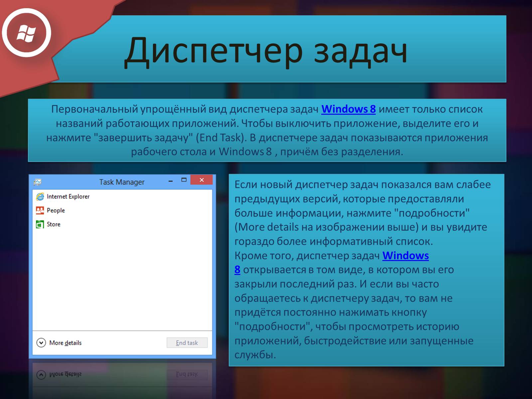Screen dimensions: 532x399
Task: Close the Task Manager window
Action: pos(201,180)
